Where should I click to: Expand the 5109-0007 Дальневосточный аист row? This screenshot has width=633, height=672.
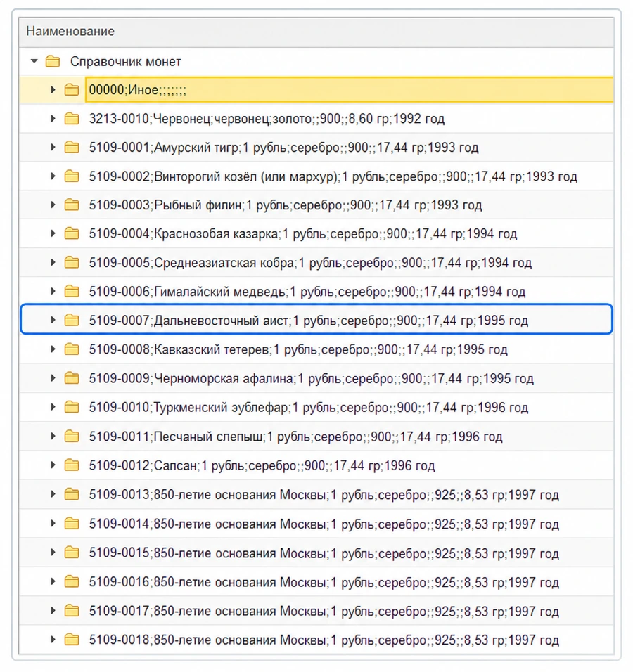[53, 320]
